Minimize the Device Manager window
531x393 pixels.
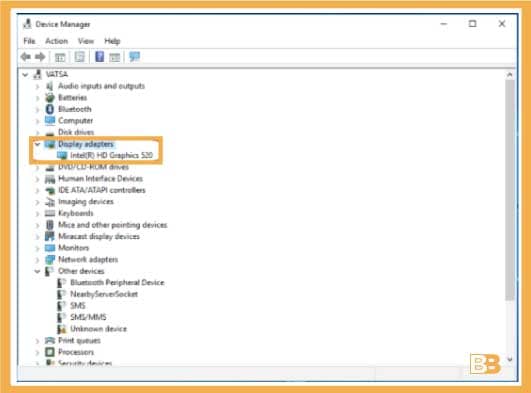point(444,24)
